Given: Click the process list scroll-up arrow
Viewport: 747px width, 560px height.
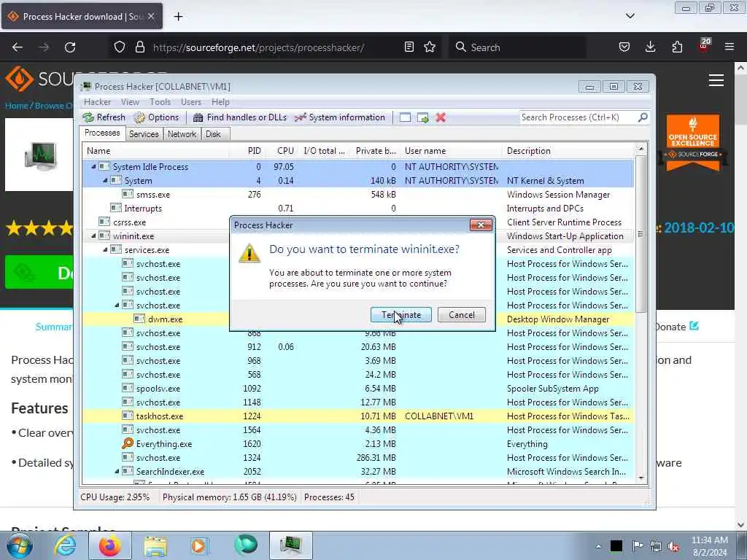Looking at the screenshot, I should (640, 149).
